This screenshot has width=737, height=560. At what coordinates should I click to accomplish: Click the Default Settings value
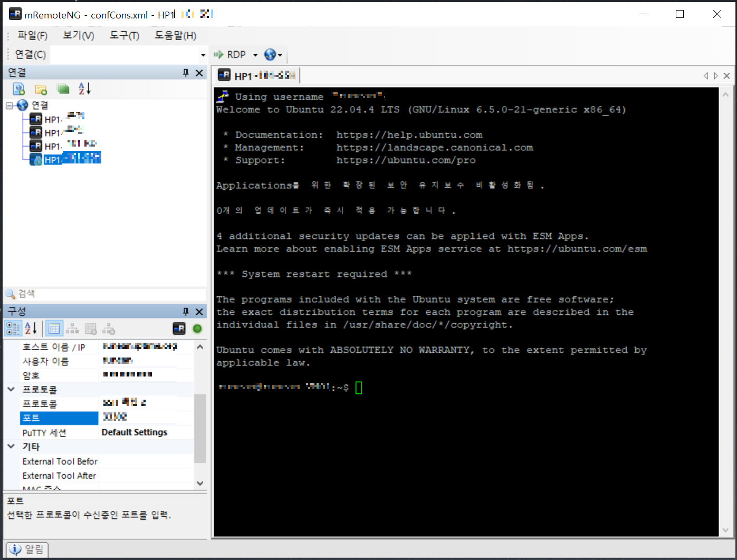(x=135, y=432)
